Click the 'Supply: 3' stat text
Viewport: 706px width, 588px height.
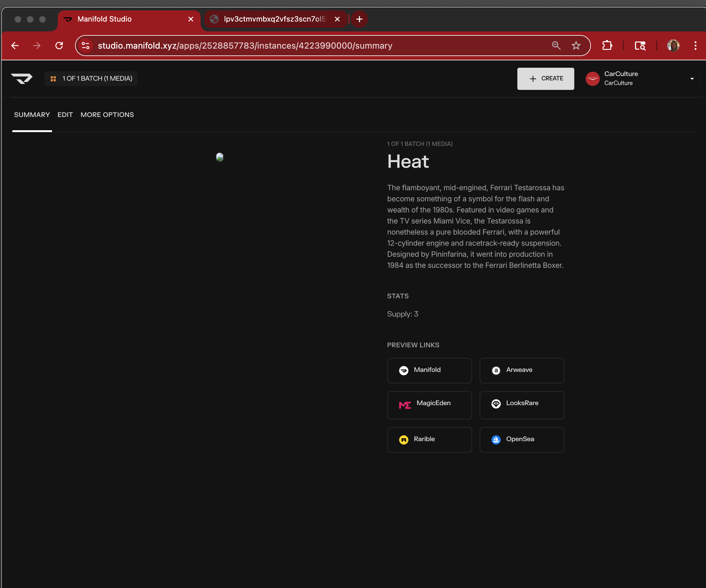click(403, 314)
